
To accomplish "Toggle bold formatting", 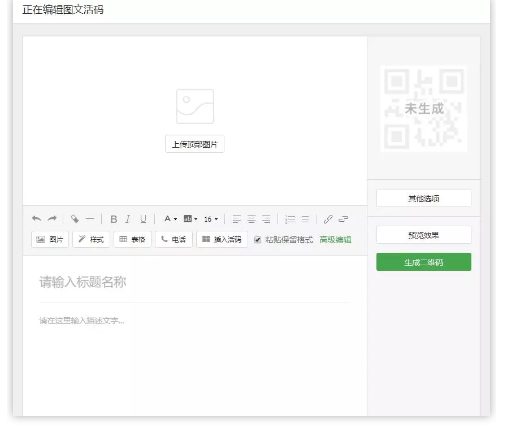I will click(113, 219).
